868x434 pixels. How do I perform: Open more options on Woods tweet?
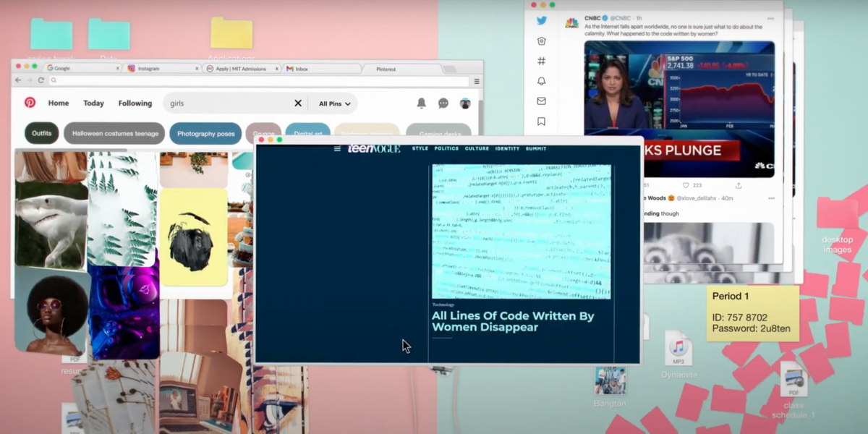click(771, 198)
